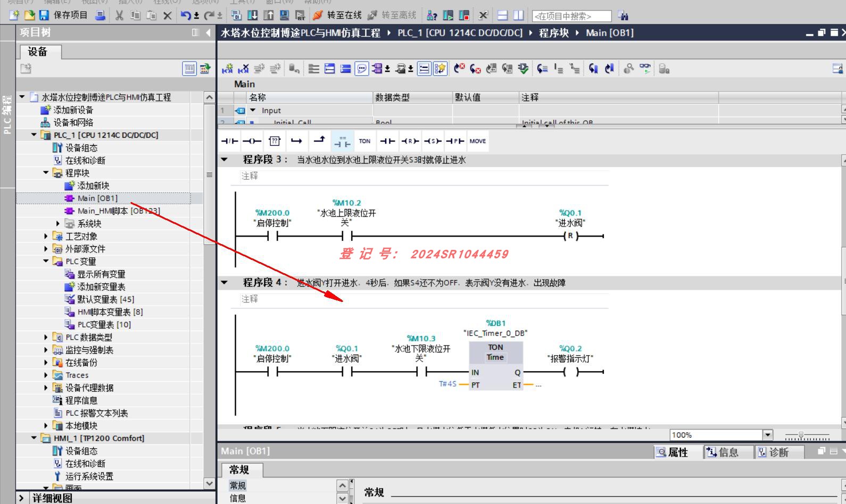The width and height of the screenshot is (846, 504).
Task: Cut the selection with the scissors icon
Action: tap(119, 15)
